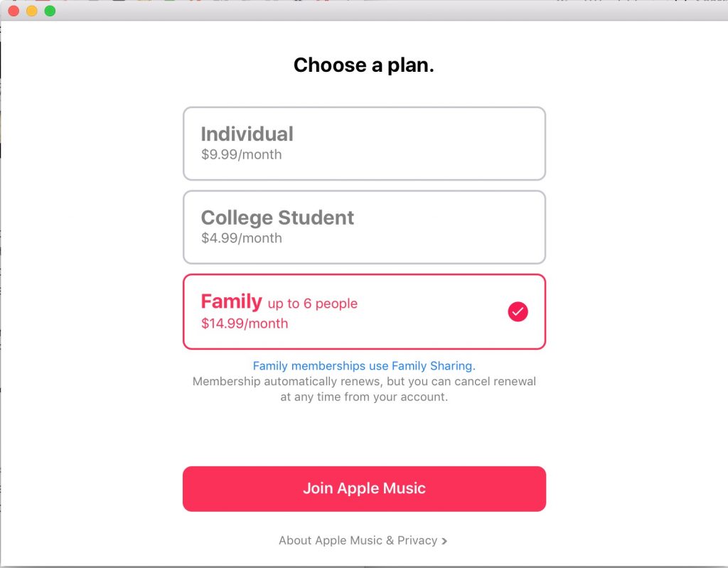Click the $14.99/month Family price
The image size is (728, 568).
[245, 323]
